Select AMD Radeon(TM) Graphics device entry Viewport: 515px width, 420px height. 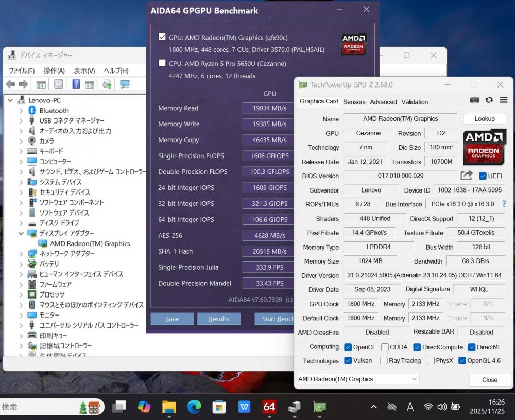pyautogui.click(x=90, y=243)
